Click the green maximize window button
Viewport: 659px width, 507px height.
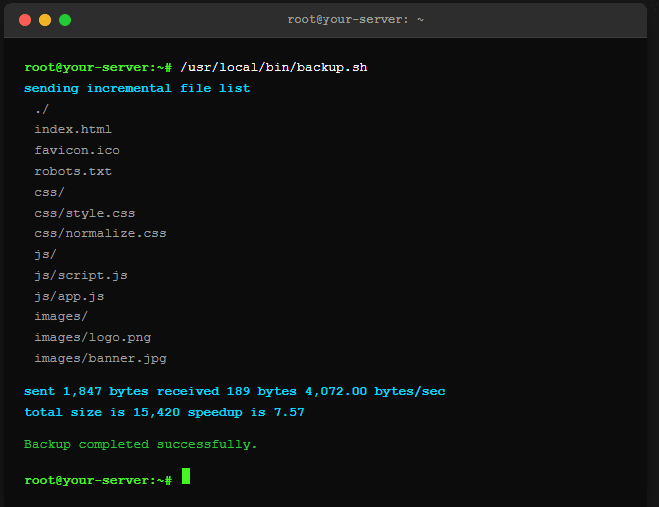pos(65,20)
